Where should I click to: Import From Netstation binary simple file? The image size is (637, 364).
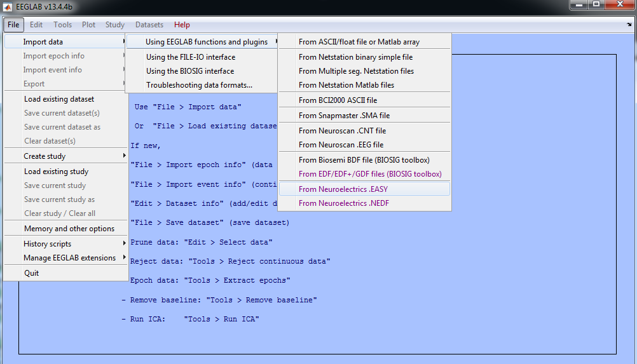pos(364,57)
